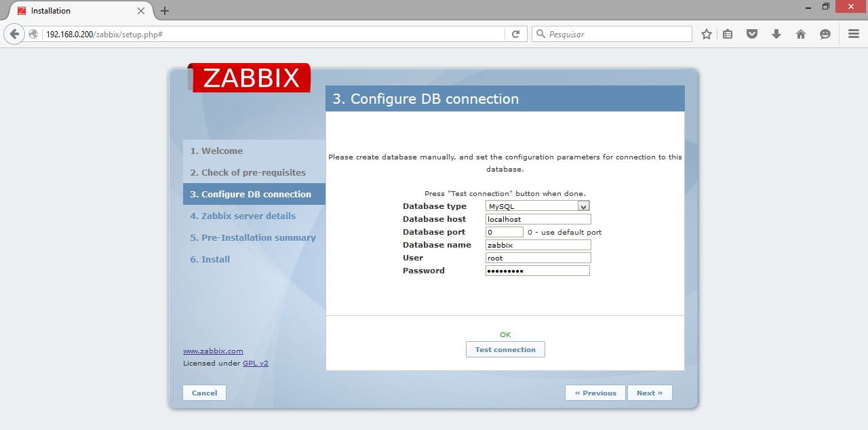
Task: Show bookmarks list icon in the toolbar
Action: (x=728, y=34)
